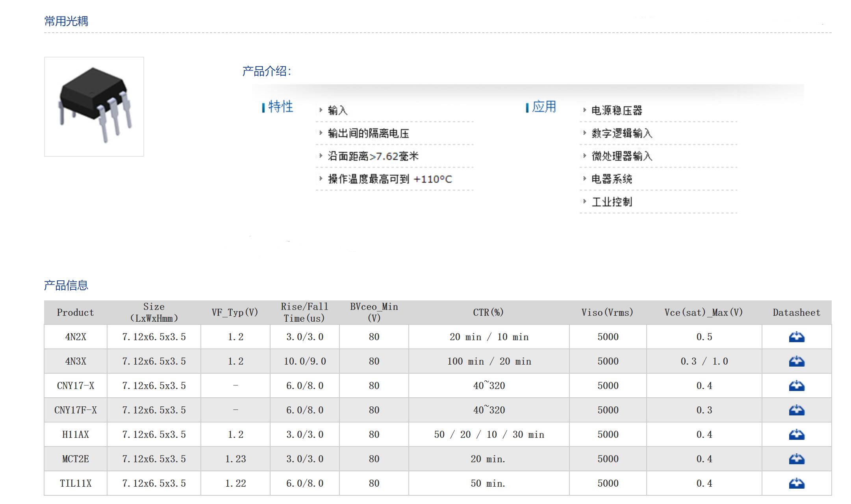Click the CTR(%) column header
851x504 pixels.
[x=488, y=313]
